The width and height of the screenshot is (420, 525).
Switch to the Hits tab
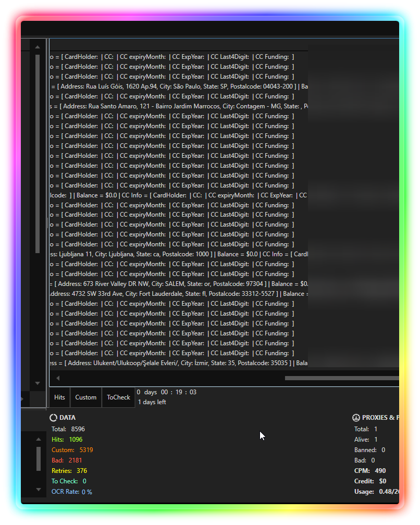pyautogui.click(x=60, y=397)
